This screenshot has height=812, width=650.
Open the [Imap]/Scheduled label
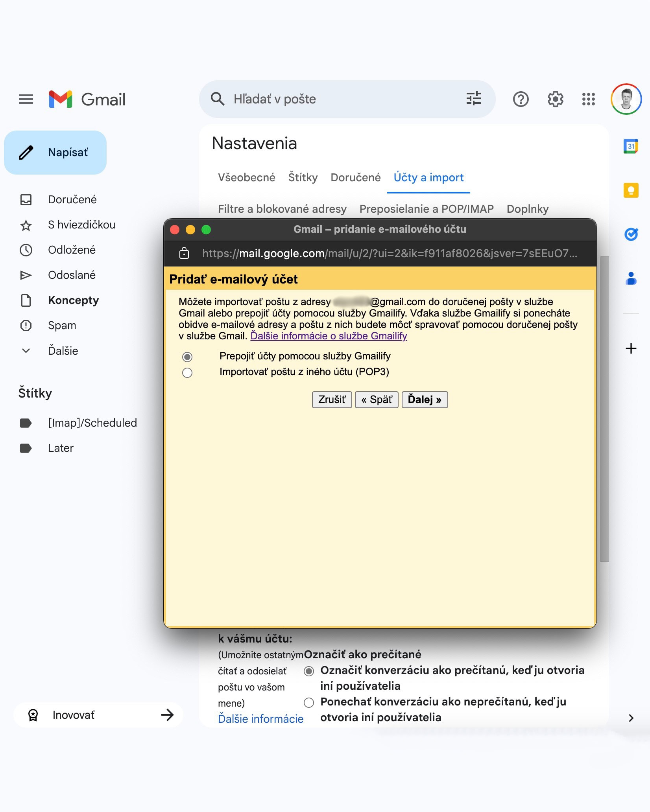coord(92,423)
